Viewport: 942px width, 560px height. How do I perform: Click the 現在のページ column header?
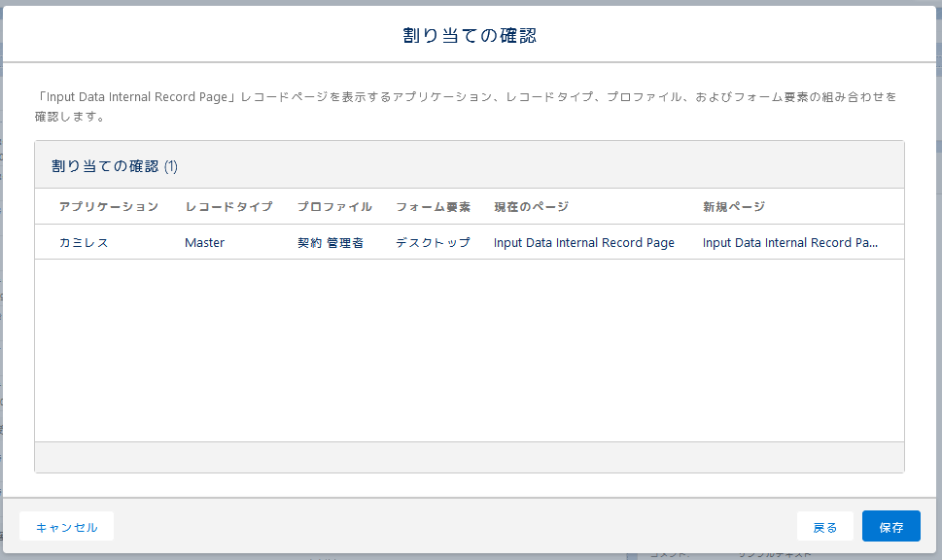(531, 207)
